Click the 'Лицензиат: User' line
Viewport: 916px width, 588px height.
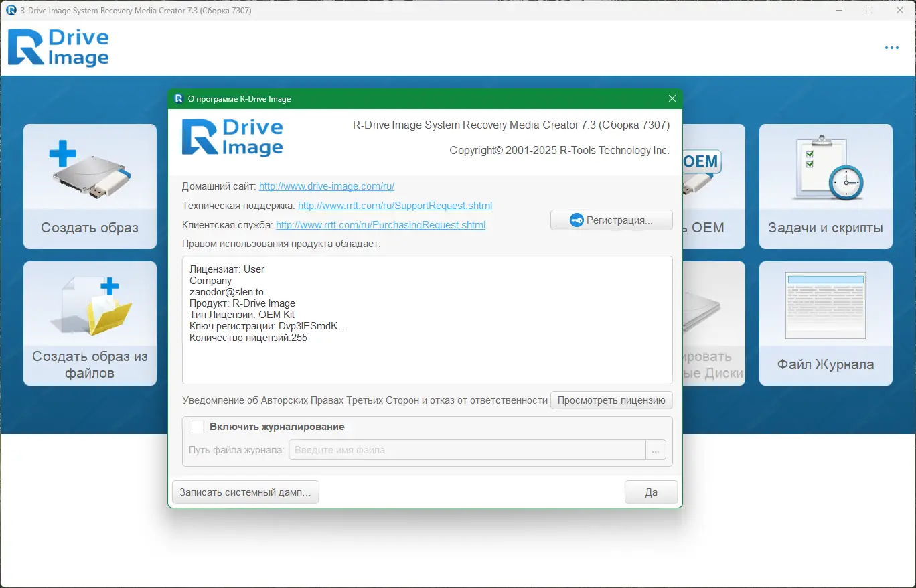(227, 269)
